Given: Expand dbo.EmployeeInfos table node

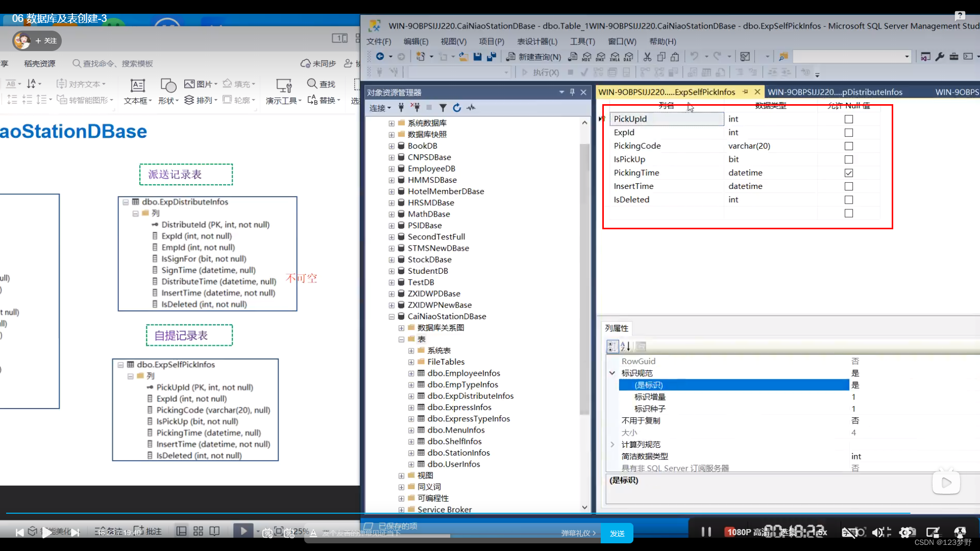Looking at the screenshot, I should click(411, 373).
